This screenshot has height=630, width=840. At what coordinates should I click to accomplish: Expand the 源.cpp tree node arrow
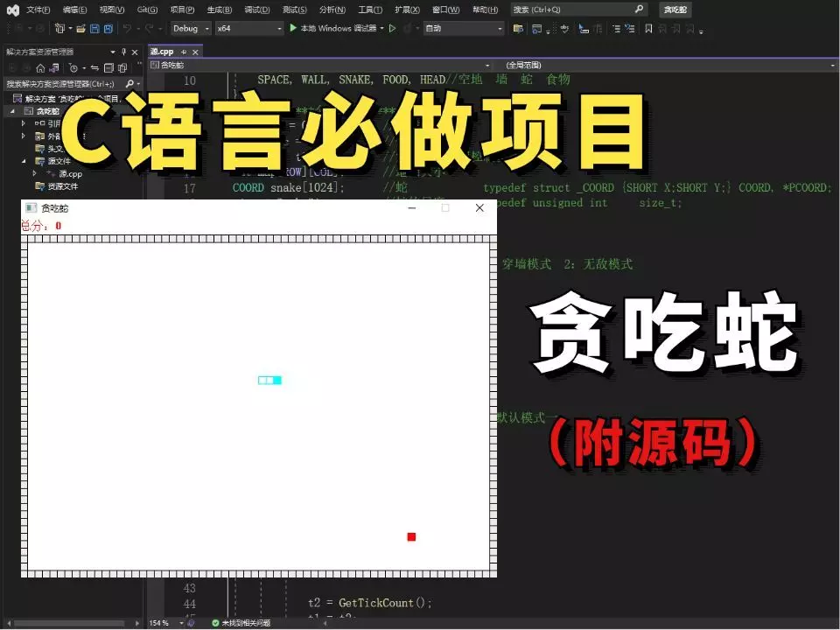point(34,173)
